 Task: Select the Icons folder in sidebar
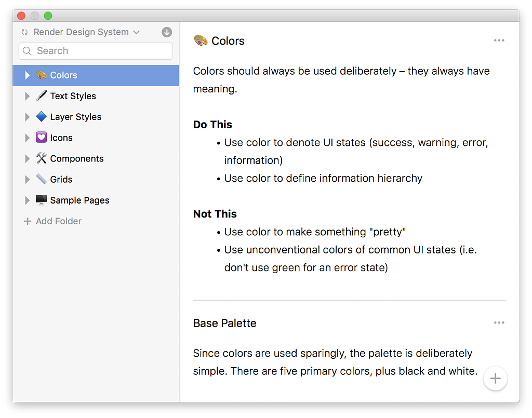[x=61, y=138]
